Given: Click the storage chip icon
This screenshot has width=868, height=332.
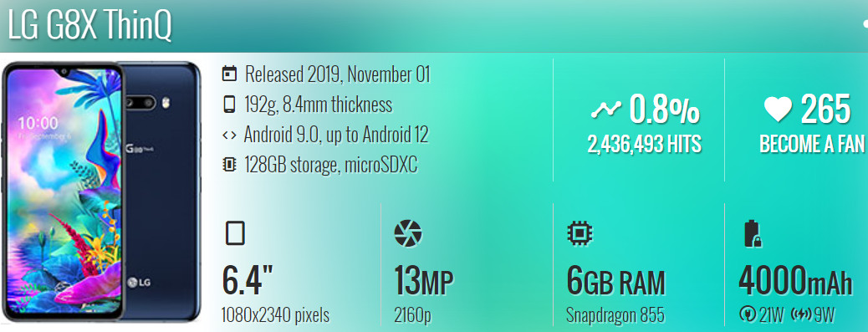Looking at the screenshot, I should pos(229,165).
